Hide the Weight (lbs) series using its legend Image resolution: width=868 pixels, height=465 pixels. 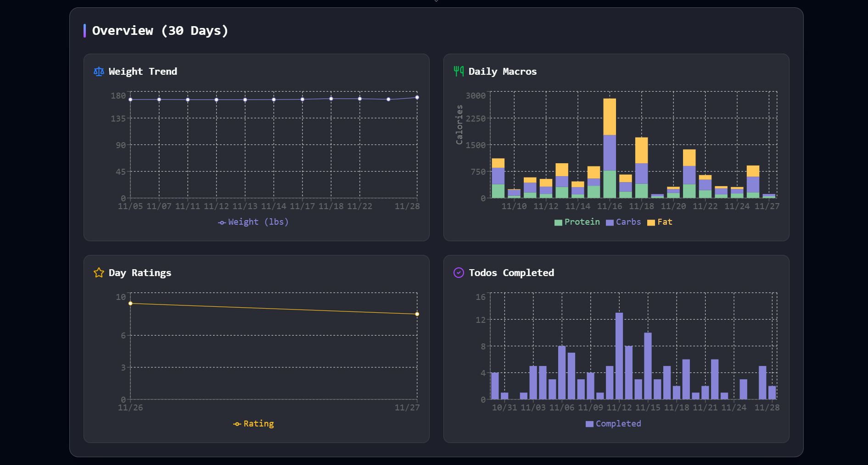(253, 222)
